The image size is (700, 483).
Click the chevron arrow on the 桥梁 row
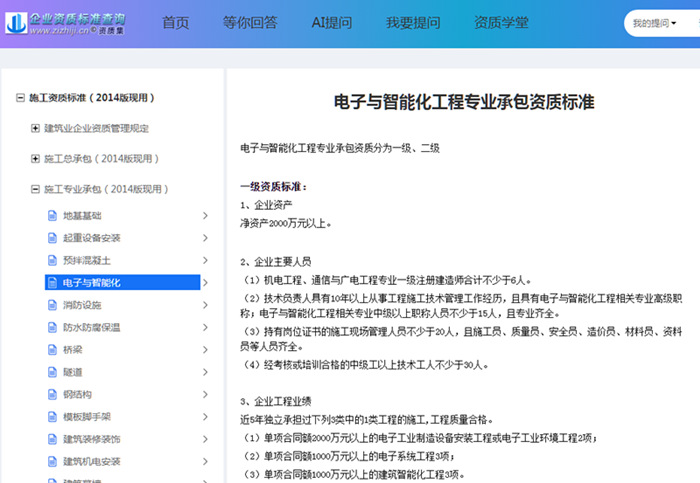coord(205,350)
